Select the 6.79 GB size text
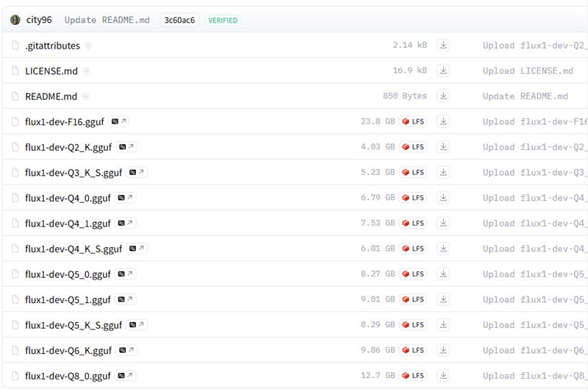The width and height of the screenshot is (588, 392). [x=378, y=197]
